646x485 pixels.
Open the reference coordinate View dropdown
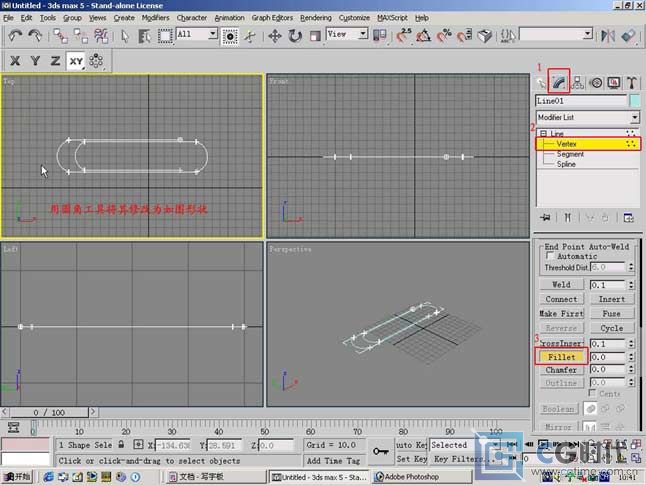pos(363,34)
